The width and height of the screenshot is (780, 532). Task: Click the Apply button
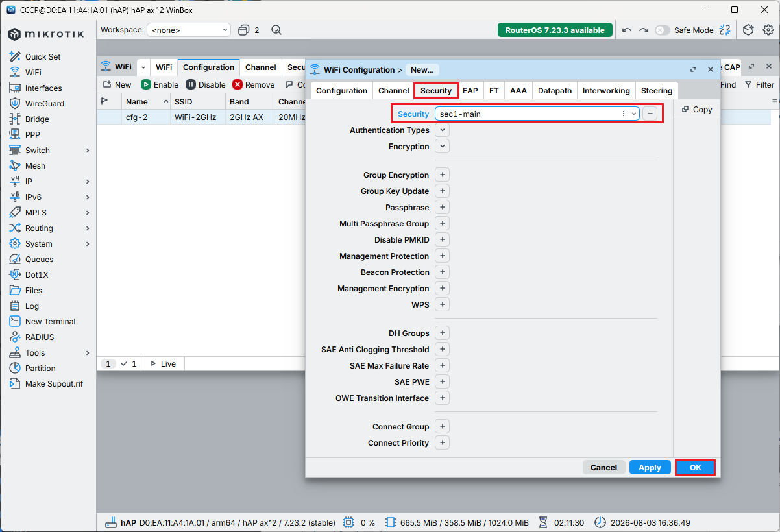tap(650, 467)
